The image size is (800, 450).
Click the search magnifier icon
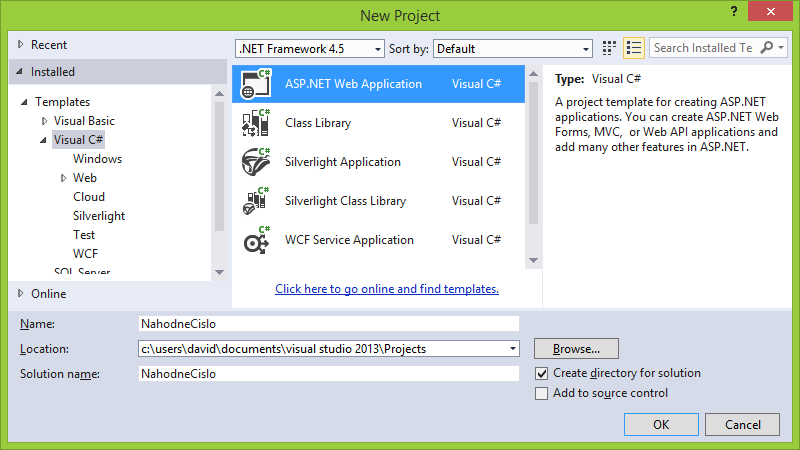766,47
